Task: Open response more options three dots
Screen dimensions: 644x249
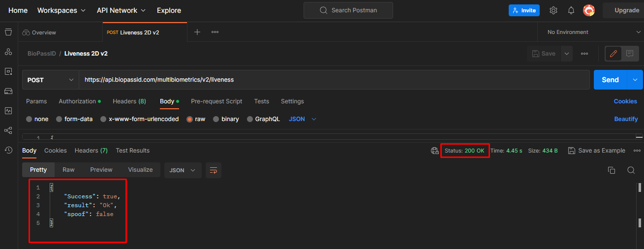Action: [x=637, y=151]
